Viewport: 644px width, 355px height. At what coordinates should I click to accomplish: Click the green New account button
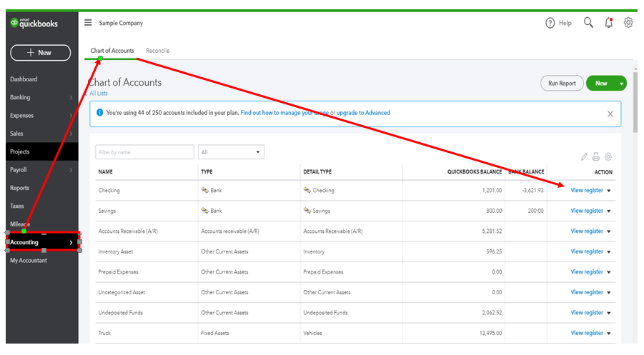[x=601, y=84]
